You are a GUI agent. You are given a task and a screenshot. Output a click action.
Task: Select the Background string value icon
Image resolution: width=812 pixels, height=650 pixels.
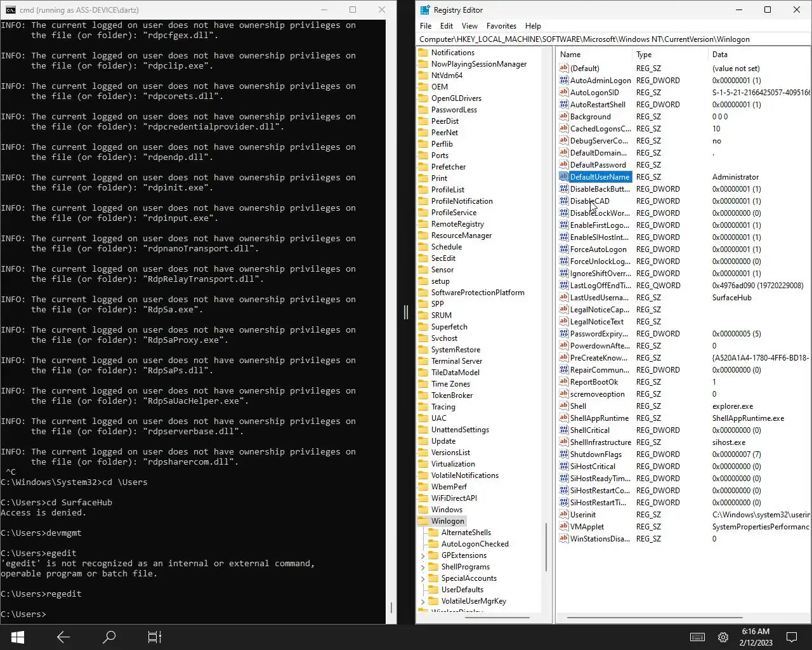(563, 117)
